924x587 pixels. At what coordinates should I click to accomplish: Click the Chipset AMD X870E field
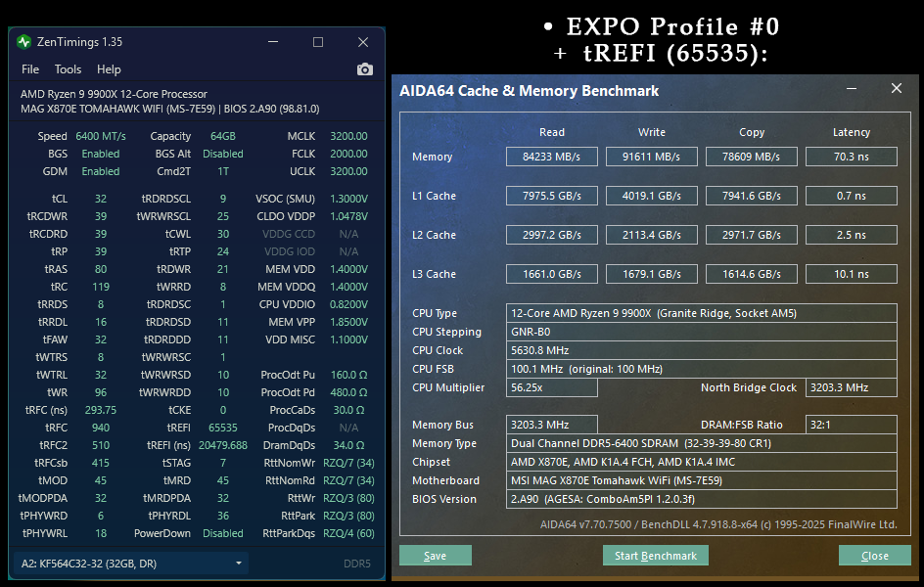point(701,462)
